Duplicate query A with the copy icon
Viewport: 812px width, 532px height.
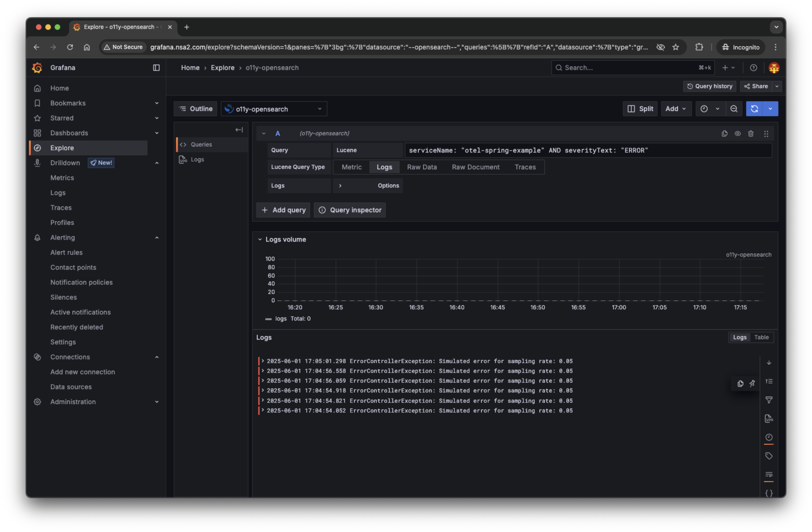[x=724, y=133]
